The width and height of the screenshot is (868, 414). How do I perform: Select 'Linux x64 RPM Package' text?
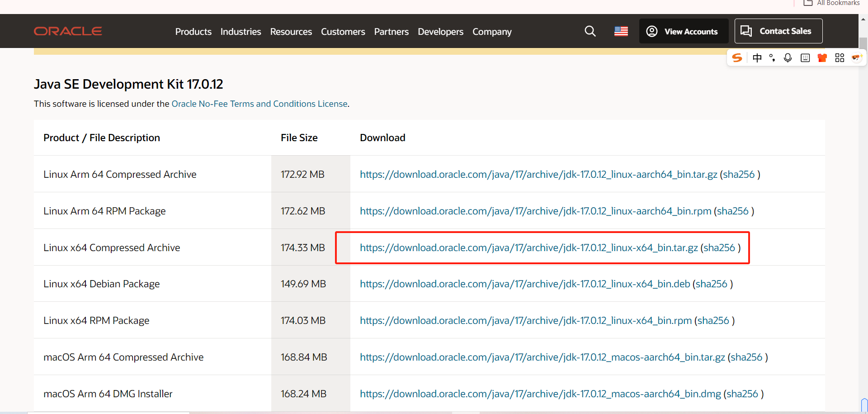click(x=96, y=320)
